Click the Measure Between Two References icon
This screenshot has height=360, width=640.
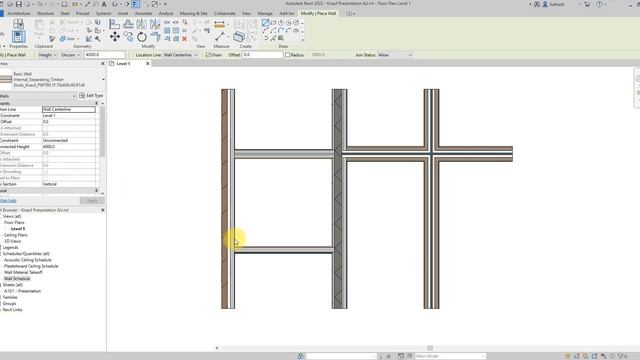pyautogui.click(x=220, y=37)
